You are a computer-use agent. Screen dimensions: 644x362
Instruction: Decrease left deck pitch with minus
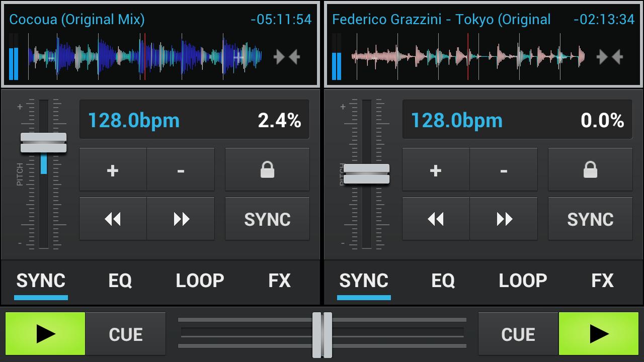181,169
